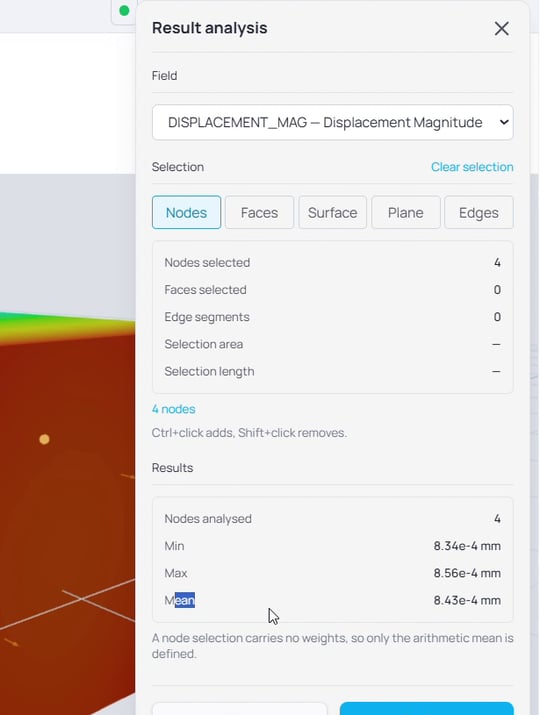Click the Max value 8.56e-4 mm
This screenshot has height=715, width=540.
tap(467, 573)
